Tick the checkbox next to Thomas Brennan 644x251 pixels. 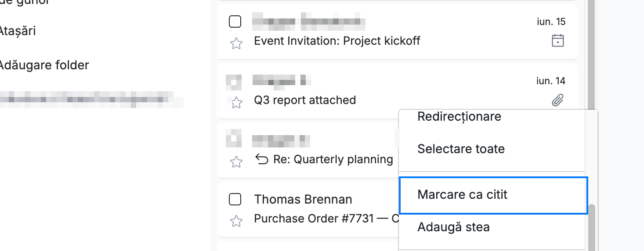(235, 199)
